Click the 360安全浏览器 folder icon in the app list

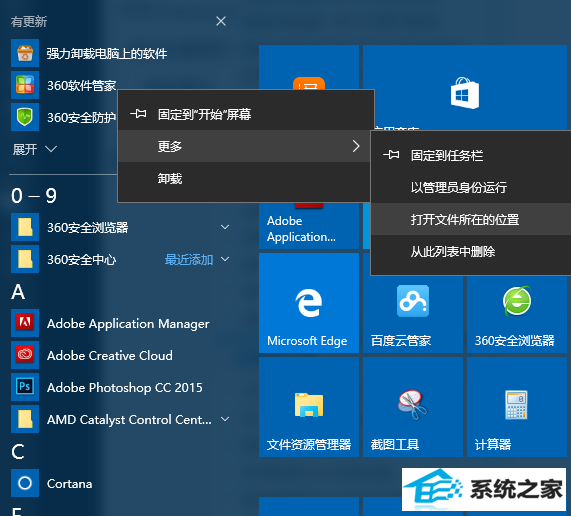point(25,227)
